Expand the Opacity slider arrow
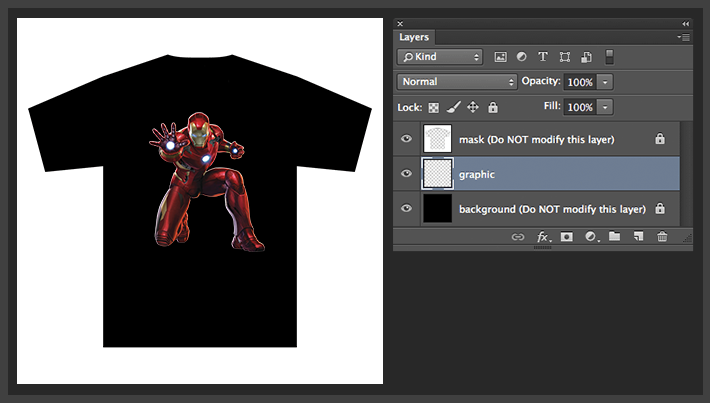The height and width of the screenshot is (403, 710). [606, 82]
